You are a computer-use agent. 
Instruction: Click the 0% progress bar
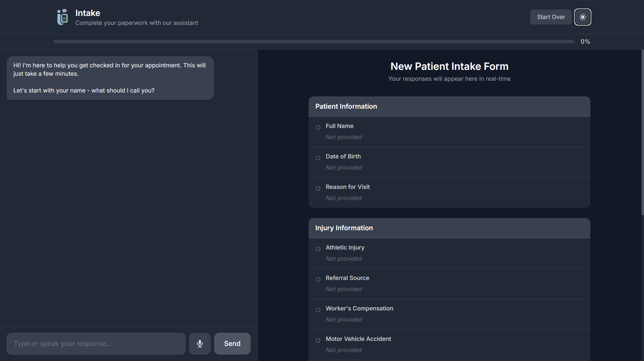pos(313,42)
